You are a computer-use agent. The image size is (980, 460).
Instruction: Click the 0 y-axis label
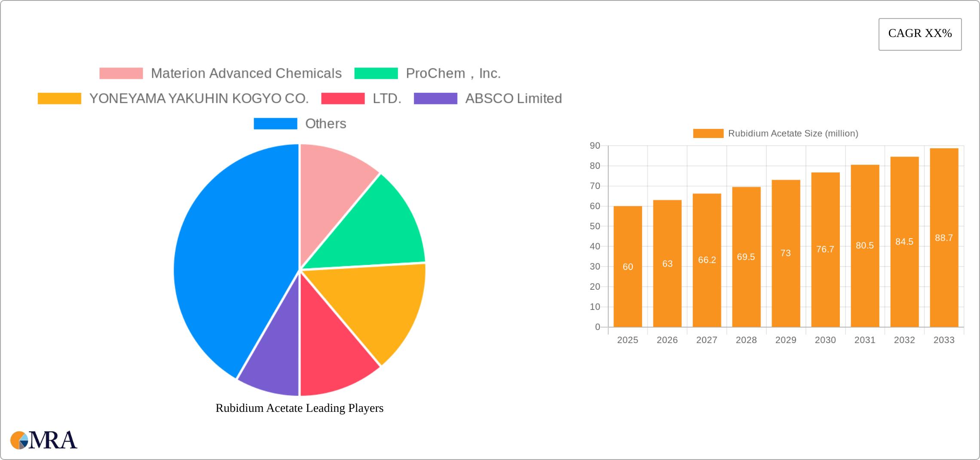tap(597, 327)
